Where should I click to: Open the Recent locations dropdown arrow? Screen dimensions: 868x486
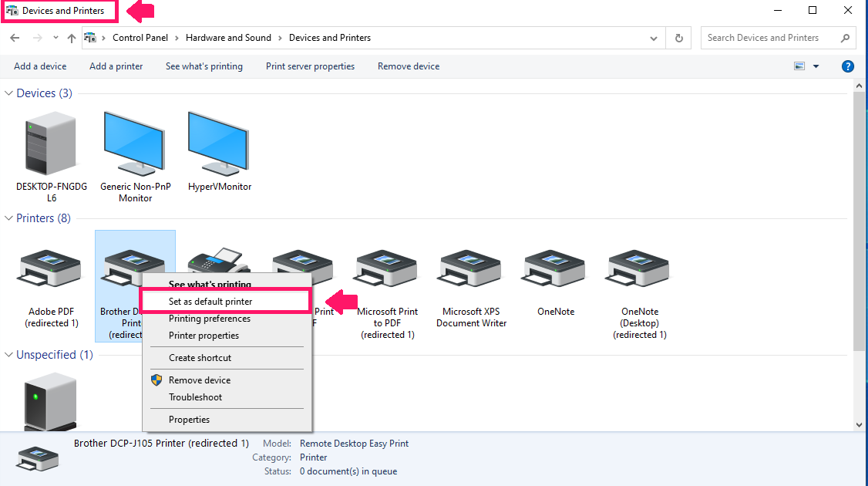pos(56,38)
